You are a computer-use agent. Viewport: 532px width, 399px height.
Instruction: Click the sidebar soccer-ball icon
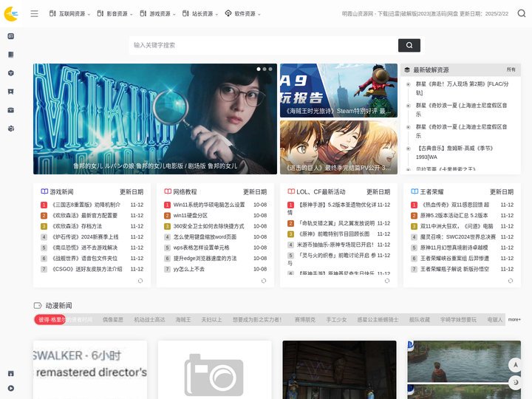(11, 129)
